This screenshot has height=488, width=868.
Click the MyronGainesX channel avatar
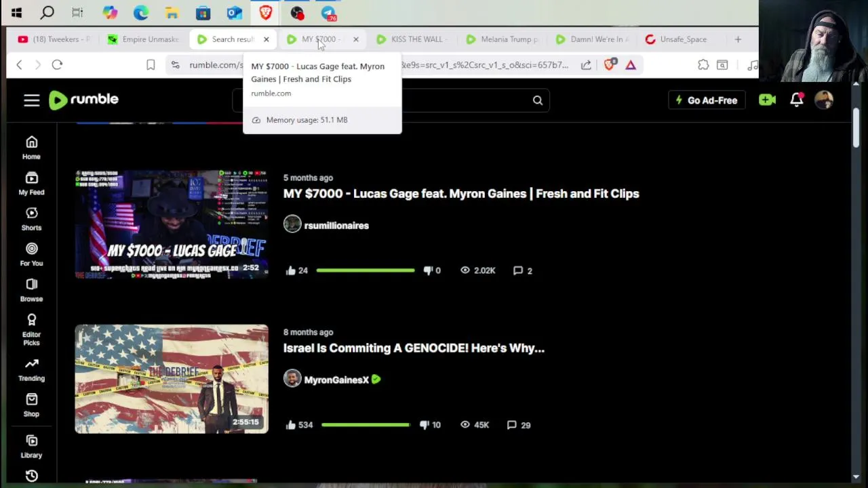click(292, 379)
